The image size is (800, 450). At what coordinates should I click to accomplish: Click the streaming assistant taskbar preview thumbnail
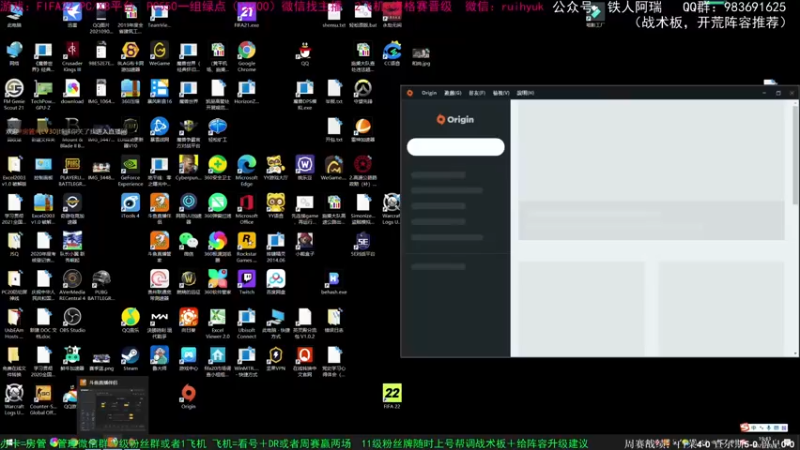[112, 405]
